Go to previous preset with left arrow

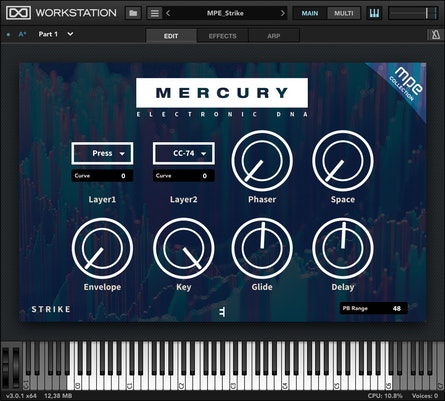pos(168,13)
